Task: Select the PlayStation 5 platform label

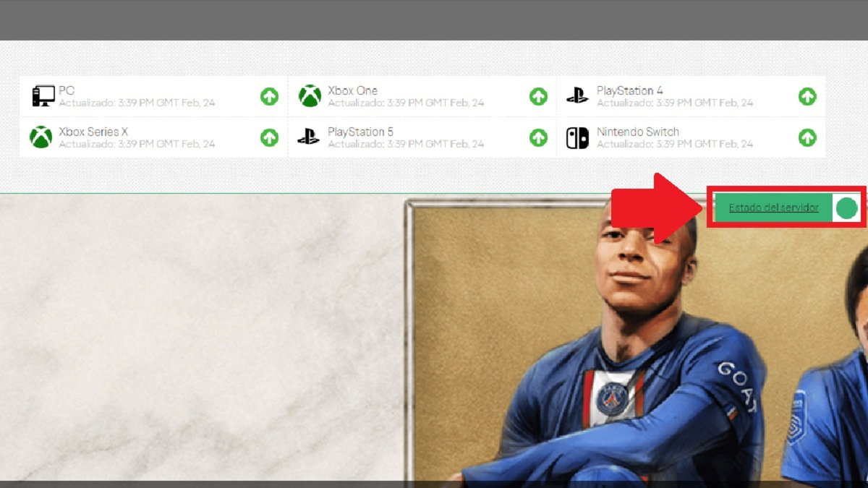Action: tap(360, 132)
